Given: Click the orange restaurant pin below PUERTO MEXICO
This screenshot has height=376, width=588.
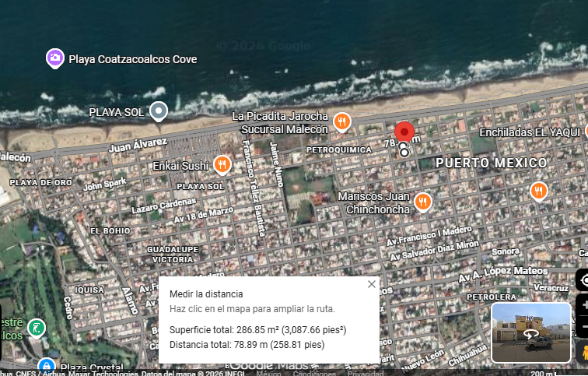Looking at the screenshot, I should [538, 191].
